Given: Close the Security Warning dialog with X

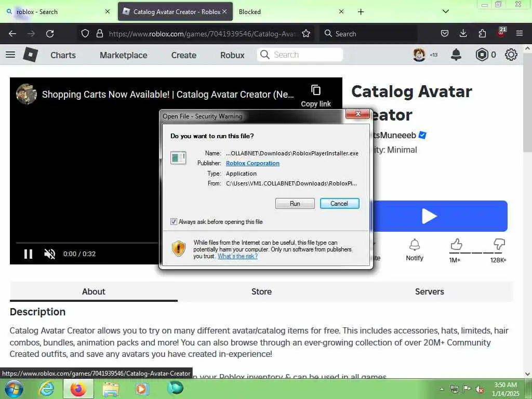Looking at the screenshot, I should (x=357, y=114).
